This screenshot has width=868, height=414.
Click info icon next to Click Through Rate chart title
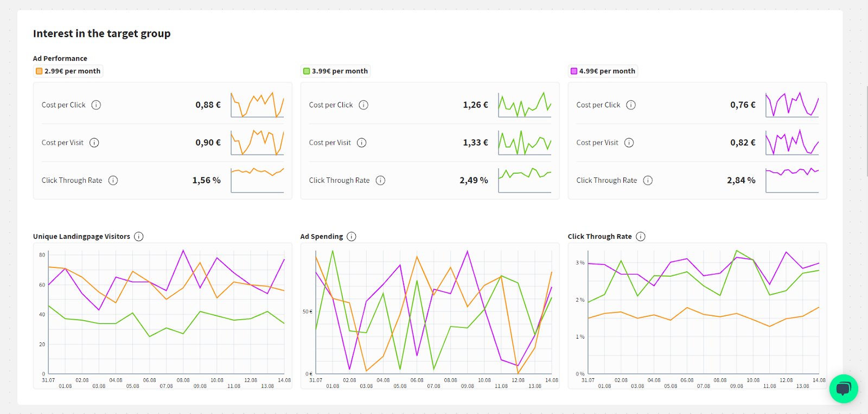point(641,237)
